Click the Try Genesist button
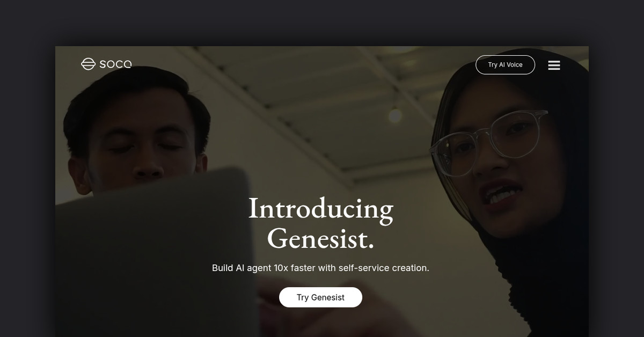This screenshot has width=644, height=337. (x=320, y=297)
